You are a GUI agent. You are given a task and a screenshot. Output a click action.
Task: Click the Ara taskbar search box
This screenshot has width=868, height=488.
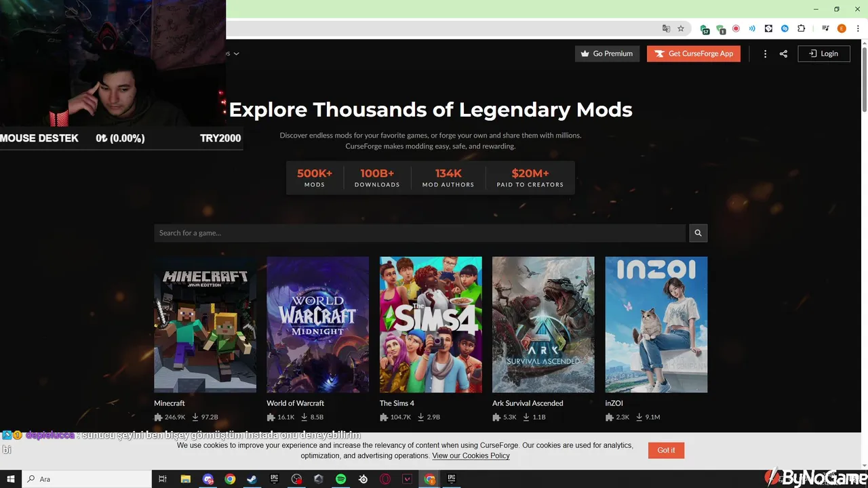[x=87, y=479]
